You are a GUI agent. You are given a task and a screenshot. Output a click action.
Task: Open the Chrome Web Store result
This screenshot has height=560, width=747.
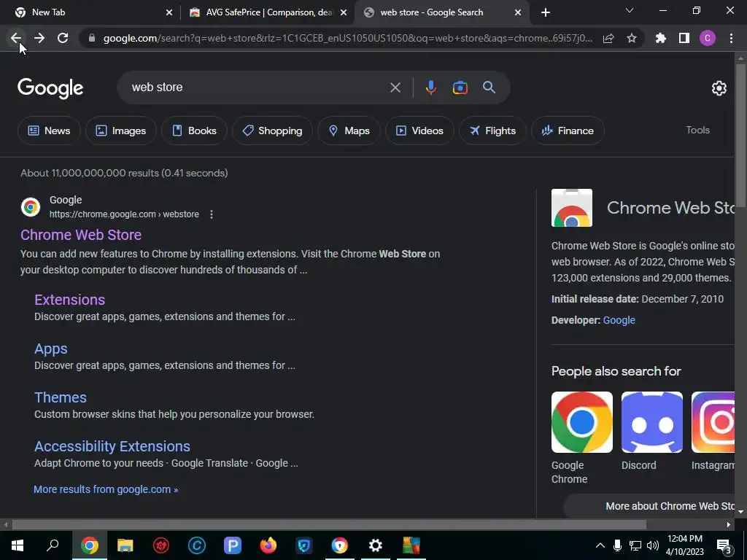tap(81, 235)
